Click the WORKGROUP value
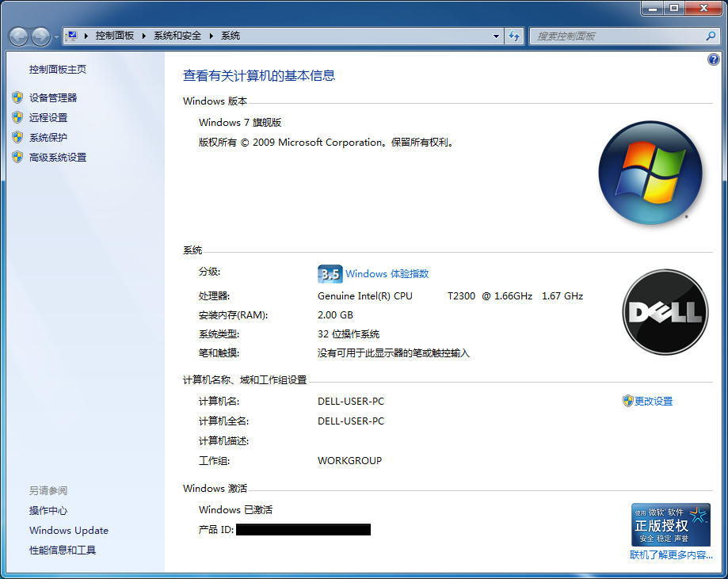728x579 pixels. [349, 461]
